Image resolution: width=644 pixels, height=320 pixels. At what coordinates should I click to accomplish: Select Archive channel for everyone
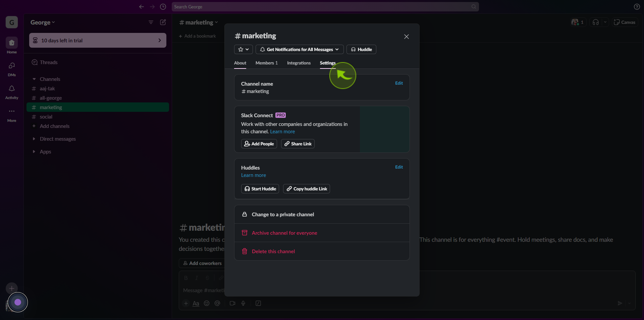(x=322, y=233)
